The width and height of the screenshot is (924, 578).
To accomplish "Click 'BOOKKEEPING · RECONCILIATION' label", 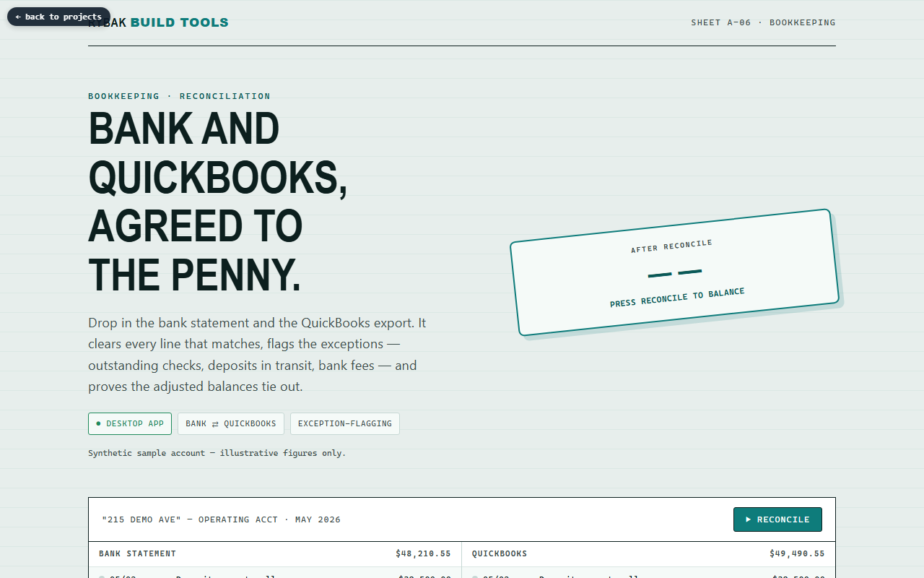I will [179, 96].
